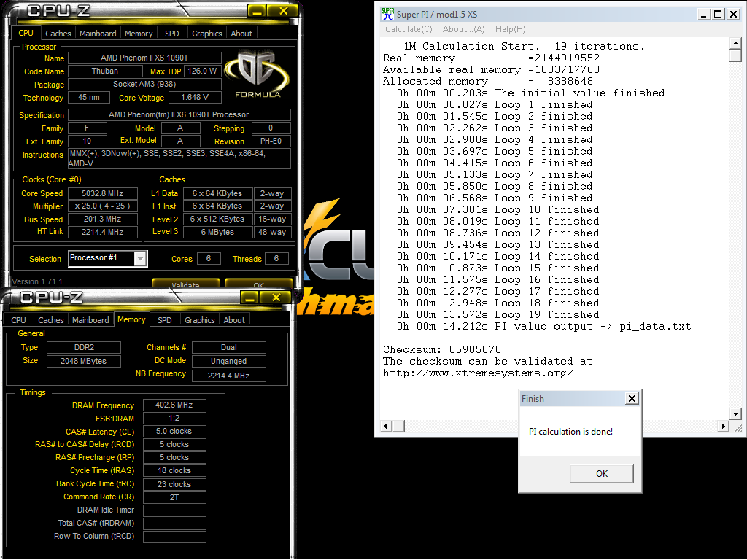
Task: Select Memory tab in bottom CPU-Z window
Action: (x=131, y=319)
